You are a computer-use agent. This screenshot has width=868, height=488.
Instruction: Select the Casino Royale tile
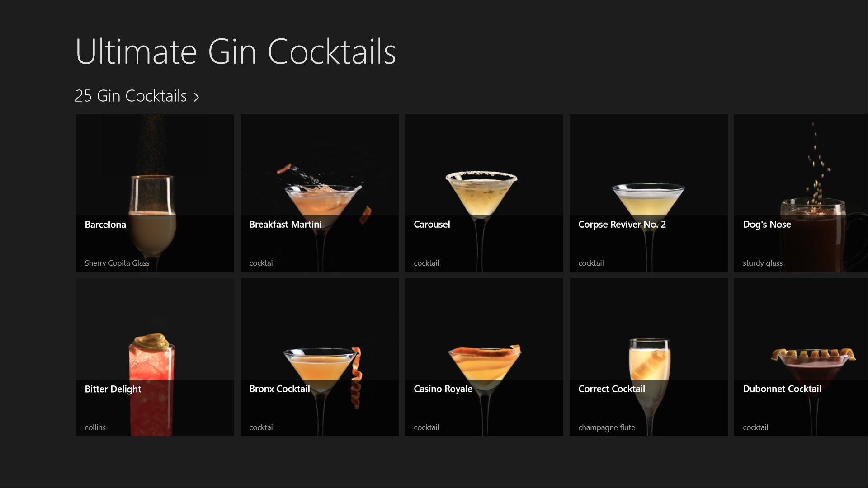pyautogui.click(x=484, y=357)
